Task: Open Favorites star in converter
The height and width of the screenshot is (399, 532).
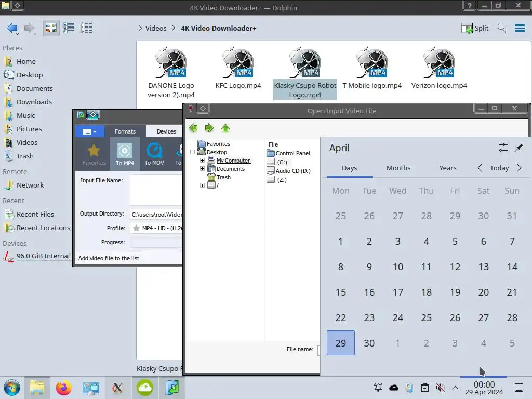Action: 94,154
